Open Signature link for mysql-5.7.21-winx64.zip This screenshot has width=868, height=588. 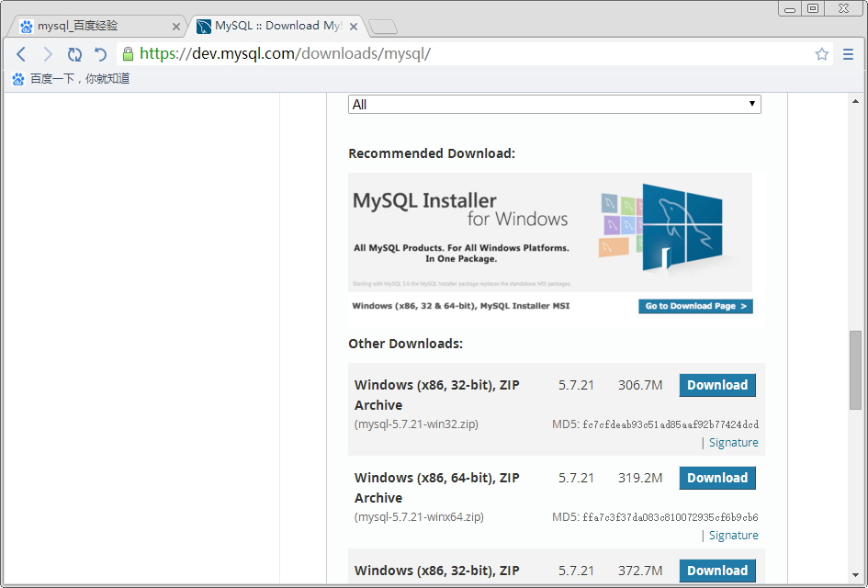[x=734, y=536]
